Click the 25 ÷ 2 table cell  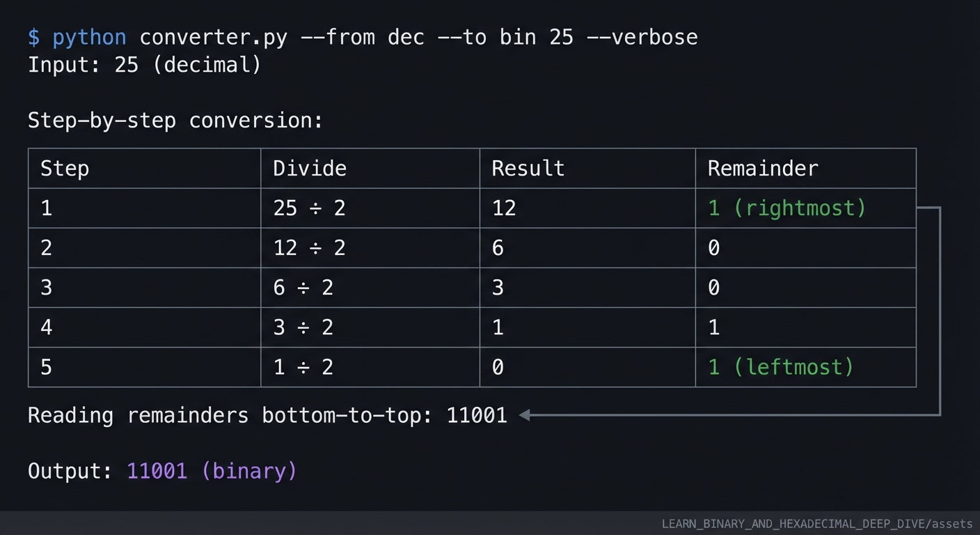pyautogui.click(x=310, y=208)
